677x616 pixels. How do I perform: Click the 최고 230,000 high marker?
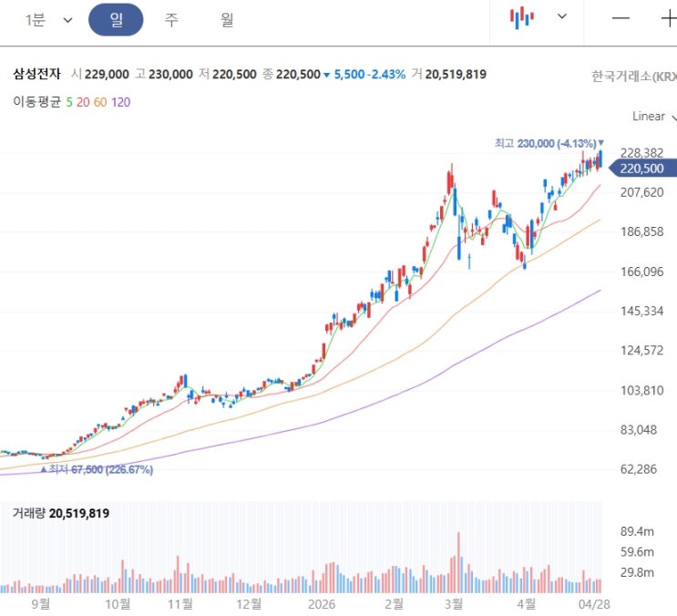(549, 143)
